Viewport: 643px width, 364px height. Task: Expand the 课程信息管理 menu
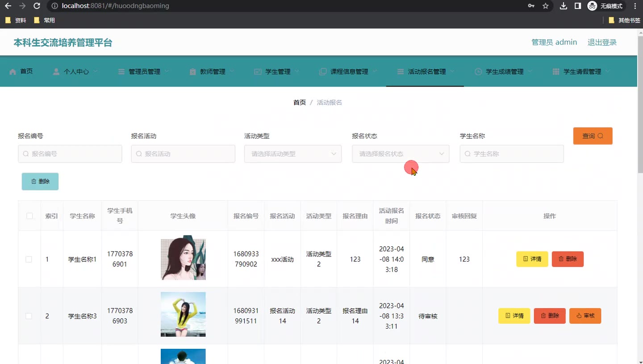click(x=348, y=71)
